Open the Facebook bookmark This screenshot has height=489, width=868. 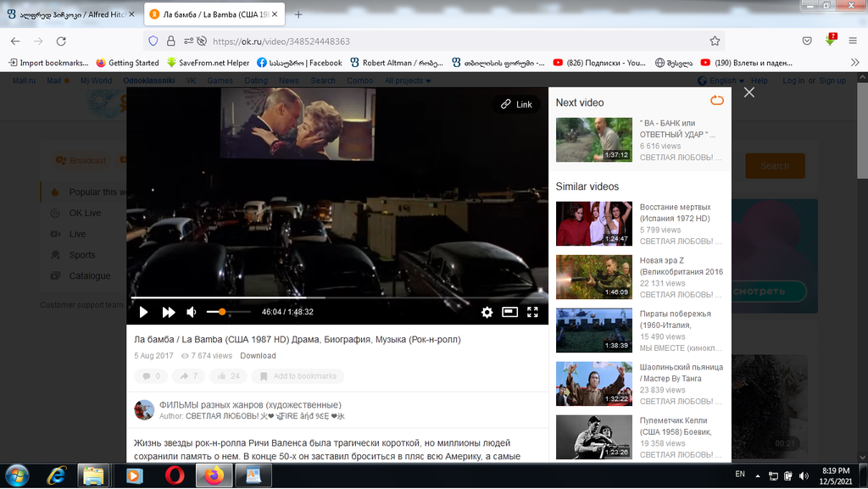299,63
